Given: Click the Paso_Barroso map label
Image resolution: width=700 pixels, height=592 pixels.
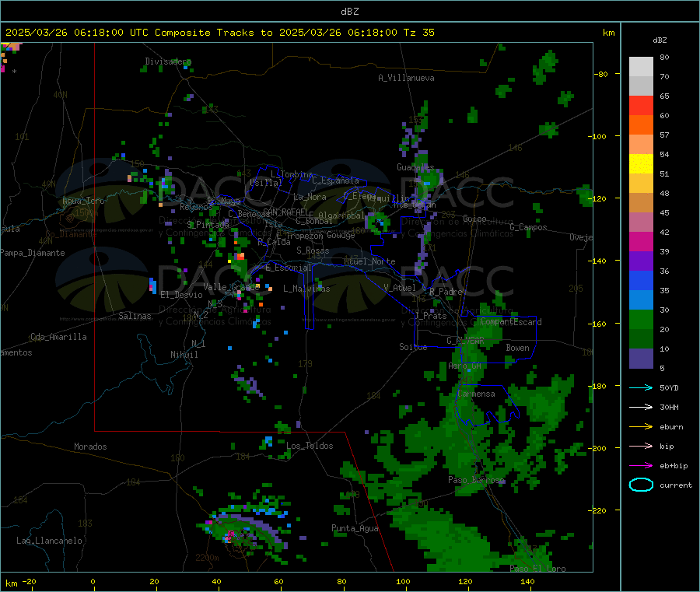Looking at the screenshot, I should click(x=476, y=480).
